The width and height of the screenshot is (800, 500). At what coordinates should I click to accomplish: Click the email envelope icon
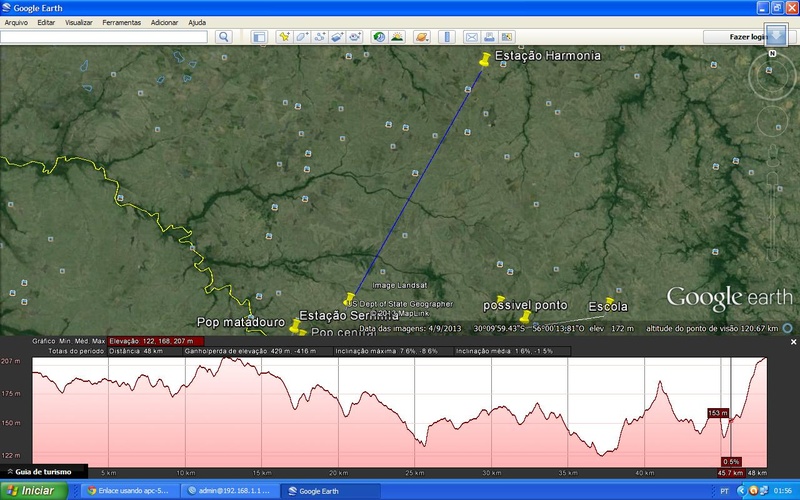point(472,37)
